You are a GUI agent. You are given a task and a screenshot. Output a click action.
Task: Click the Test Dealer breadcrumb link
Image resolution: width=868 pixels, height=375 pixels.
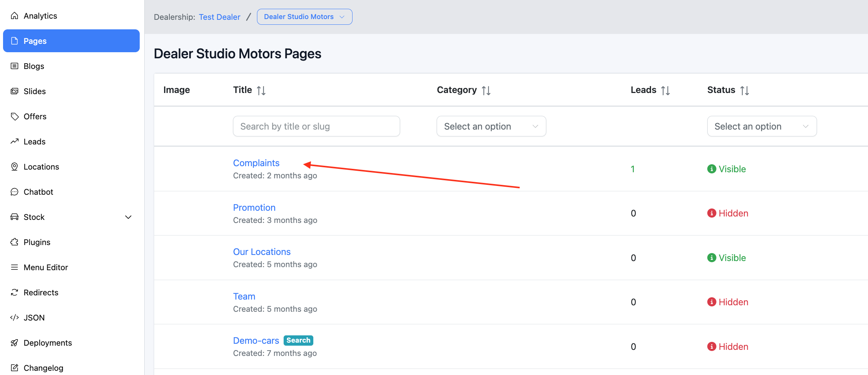(x=219, y=17)
